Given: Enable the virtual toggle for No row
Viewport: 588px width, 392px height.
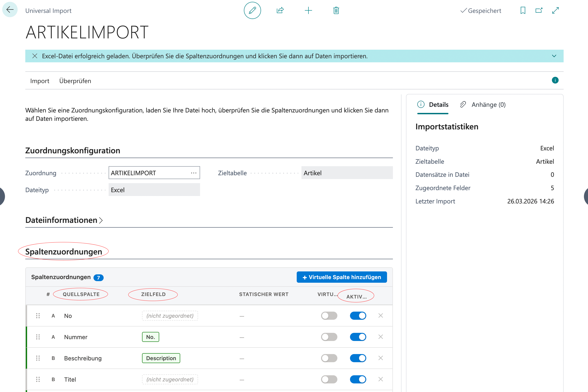Looking at the screenshot, I should (329, 316).
